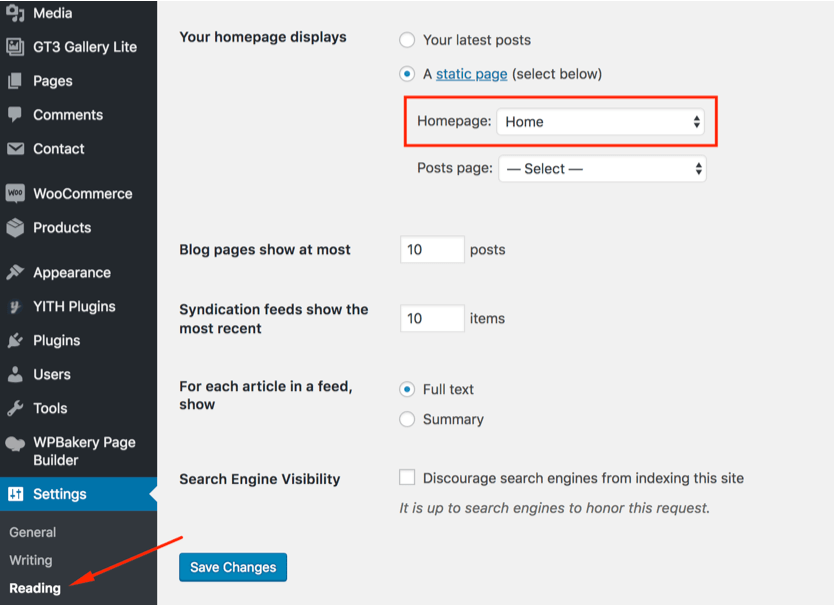Image resolution: width=834 pixels, height=605 pixels.
Task: Open the Posts page Select dropdown
Action: (602, 169)
